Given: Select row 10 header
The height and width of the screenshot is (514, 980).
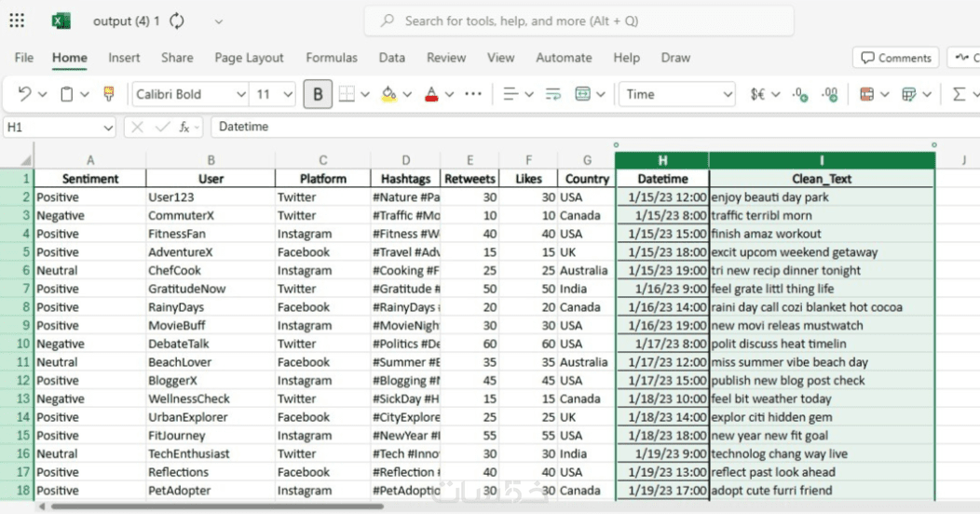Looking at the screenshot, I should 17,345.
